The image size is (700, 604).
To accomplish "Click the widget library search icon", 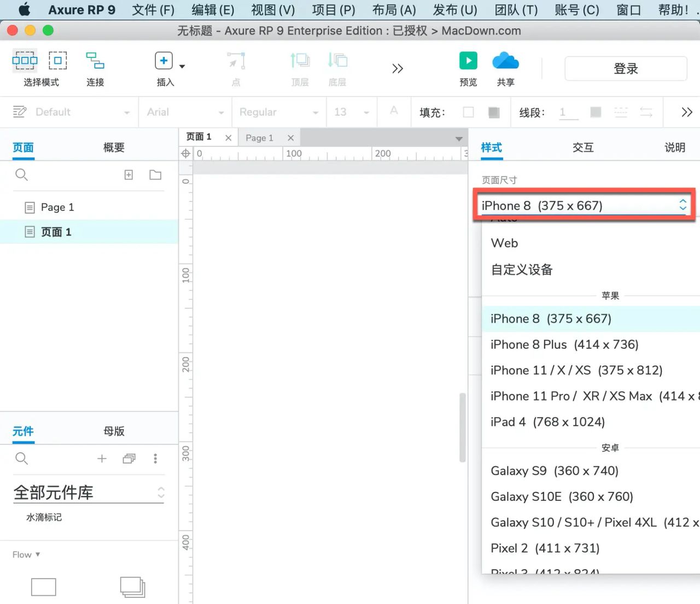I will (x=21, y=459).
